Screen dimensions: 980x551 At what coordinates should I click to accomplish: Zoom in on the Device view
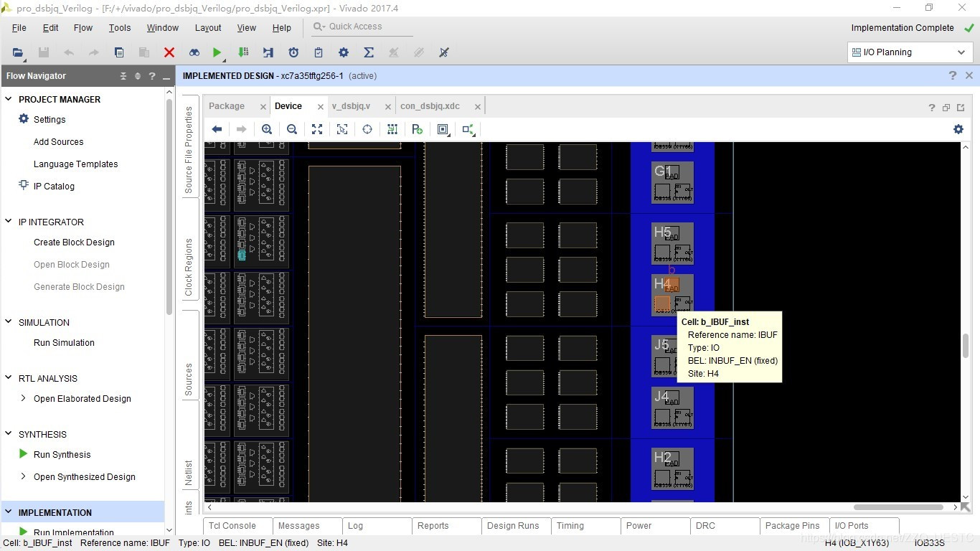[x=267, y=129]
